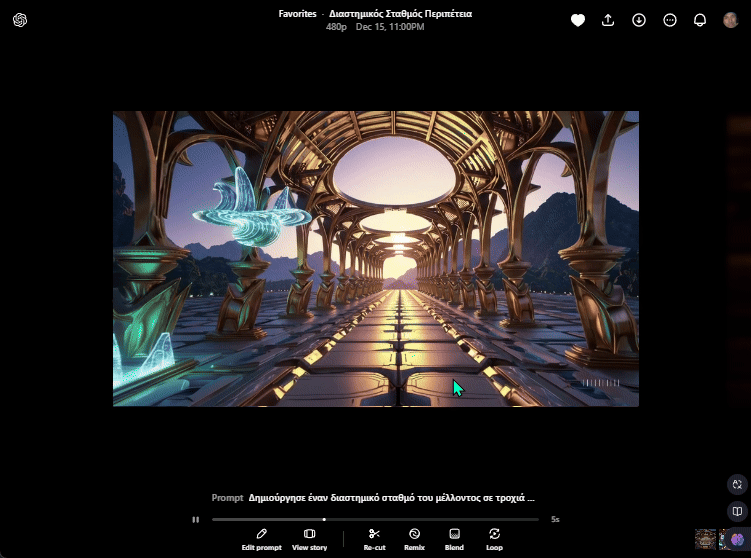This screenshot has width=751, height=558.
Task: Click the share upload icon
Action: pos(608,20)
